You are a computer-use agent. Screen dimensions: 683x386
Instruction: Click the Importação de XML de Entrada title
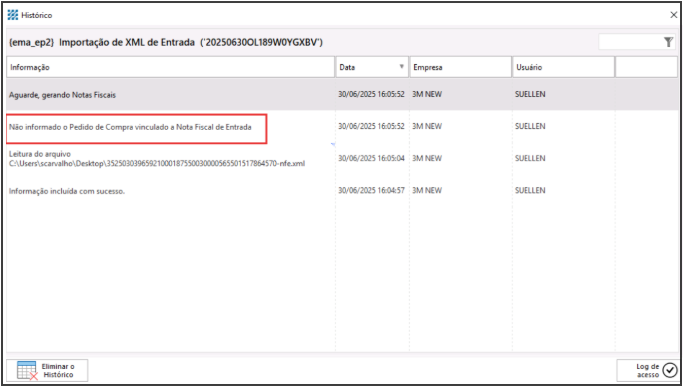point(166,42)
